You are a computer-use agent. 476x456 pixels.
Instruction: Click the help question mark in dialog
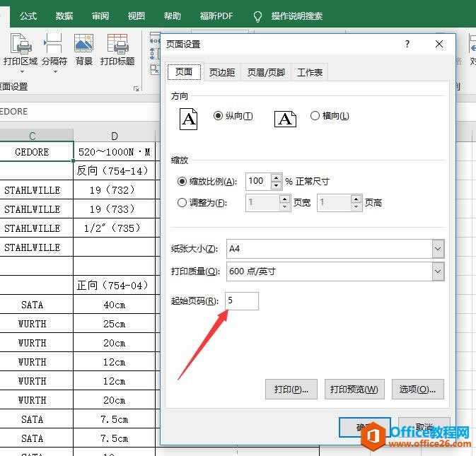(x=407, y=45)
